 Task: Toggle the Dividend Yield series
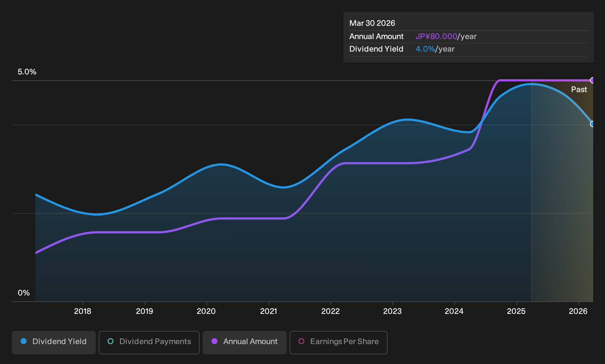point(54,343)
